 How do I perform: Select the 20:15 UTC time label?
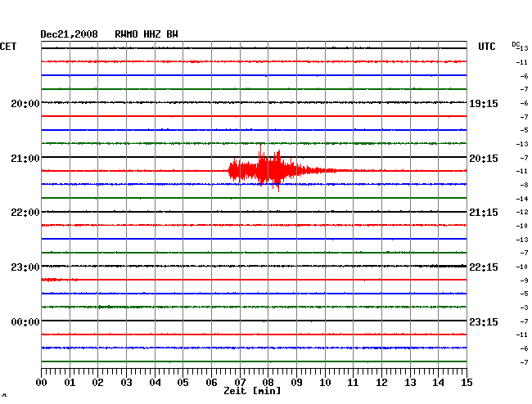pyautogui.click(x=484, y=159)
